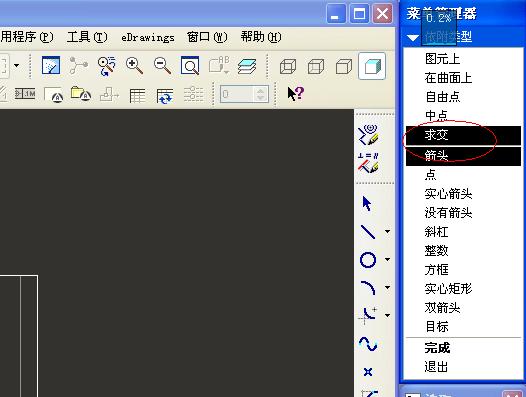Switch to hidden line display

coord(316,66)
